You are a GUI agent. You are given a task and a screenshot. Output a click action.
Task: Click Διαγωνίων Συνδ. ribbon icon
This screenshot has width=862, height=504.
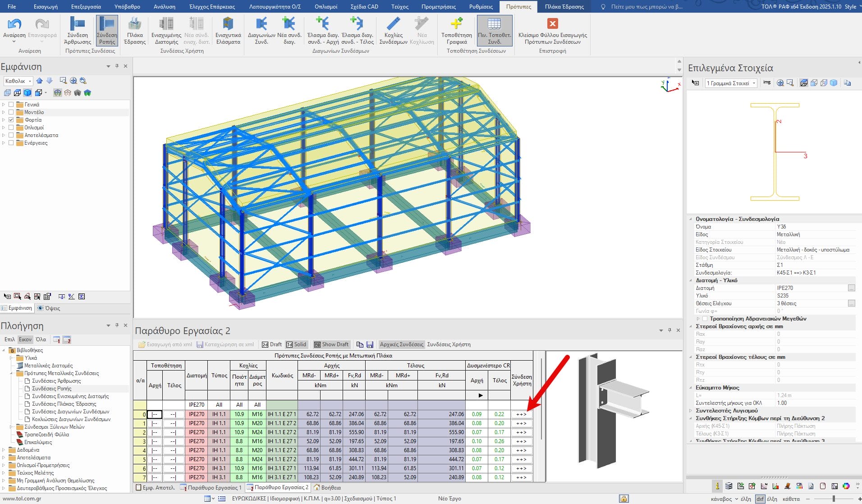click(261, 25)
